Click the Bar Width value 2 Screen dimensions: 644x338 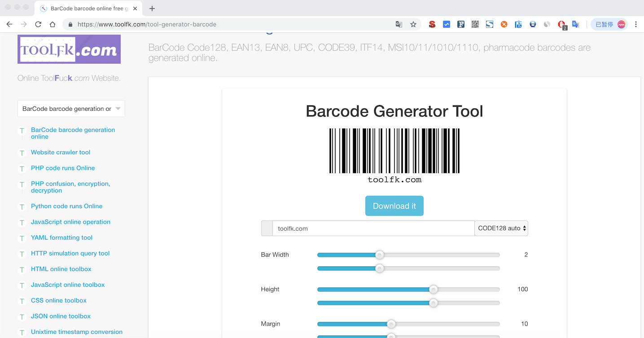pyautogui.click(x=526, y=255)
